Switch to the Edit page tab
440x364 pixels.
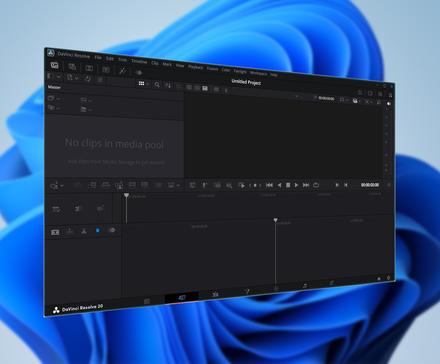point(215,294)
